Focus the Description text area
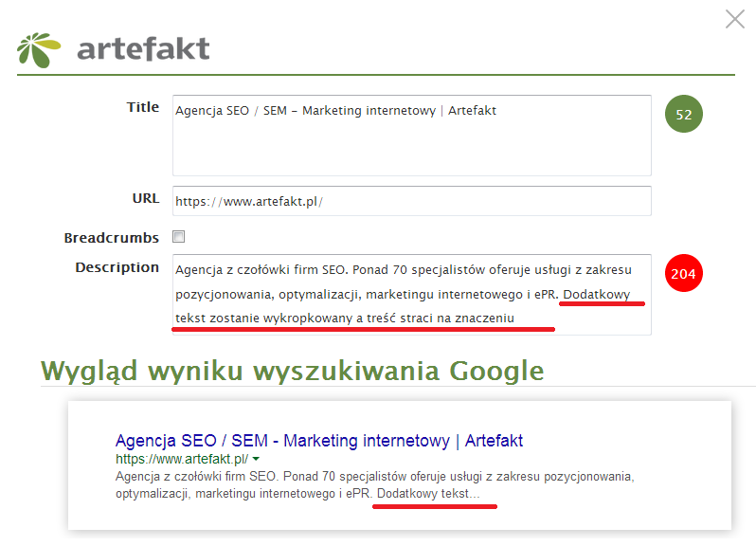The height and width of the screenshot is (546, 756). (412, 294)
